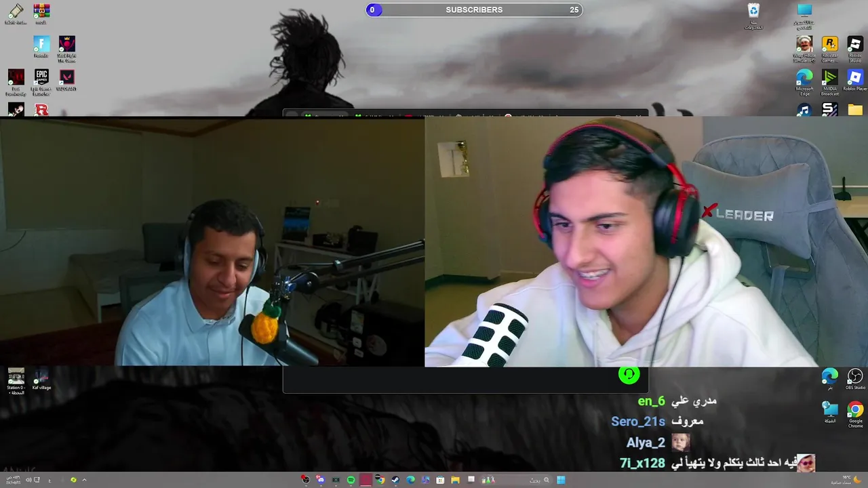Open the network computers desktop icon

coord(829,411)
